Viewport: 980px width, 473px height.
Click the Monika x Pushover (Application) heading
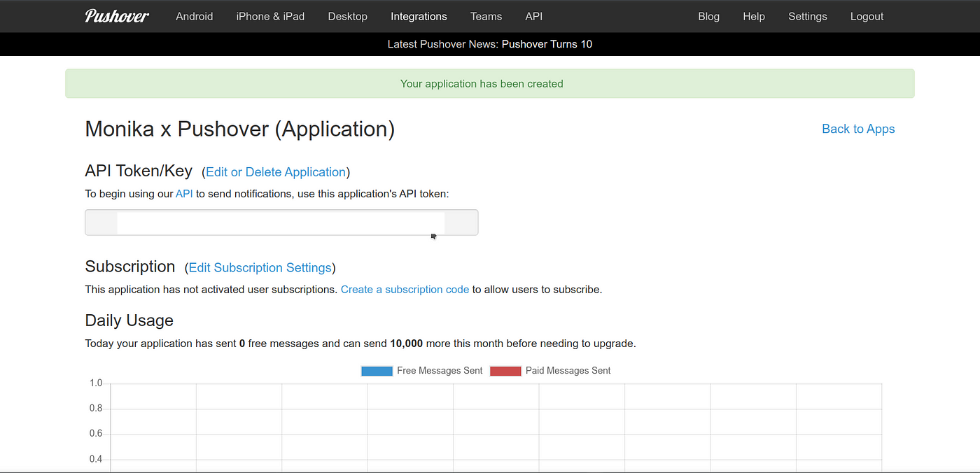(239, 129)
